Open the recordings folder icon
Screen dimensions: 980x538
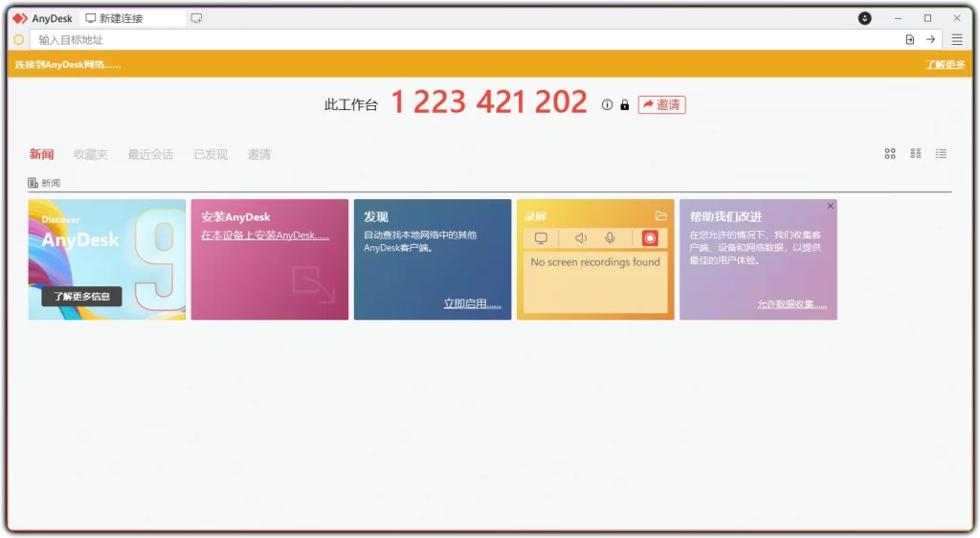pos(660,216)
